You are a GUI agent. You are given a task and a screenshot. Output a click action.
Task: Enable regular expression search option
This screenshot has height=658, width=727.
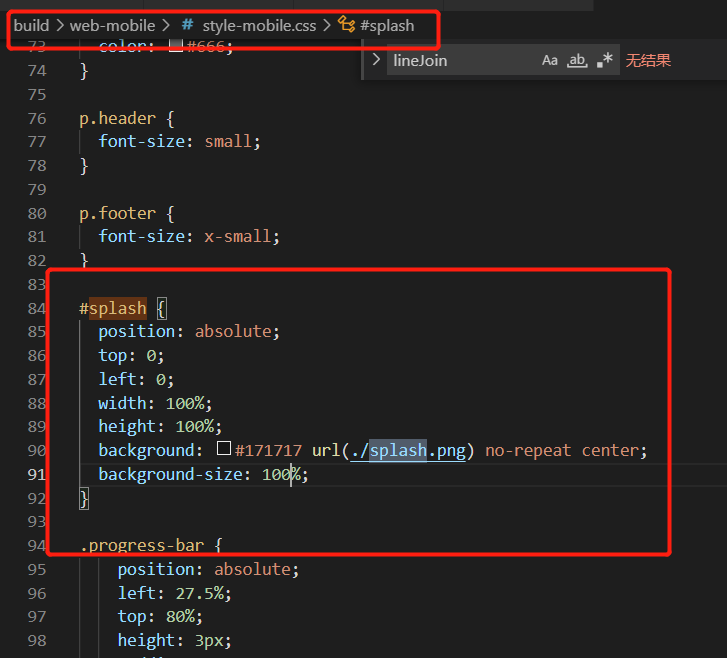tap(604, 60)
